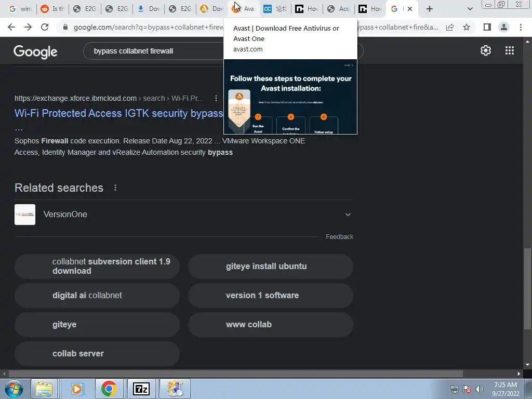532x399 pixels.
Task: Click scroll down arrow on scrollbar
Action: (527, 365)
